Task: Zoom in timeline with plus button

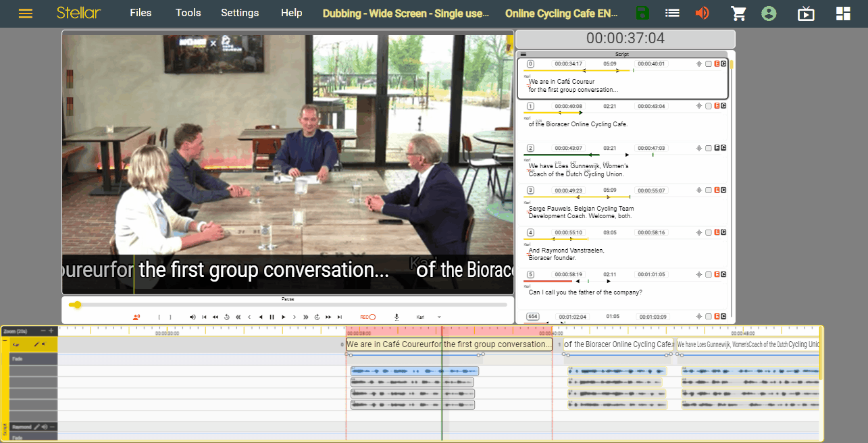Action: point(51,331)
